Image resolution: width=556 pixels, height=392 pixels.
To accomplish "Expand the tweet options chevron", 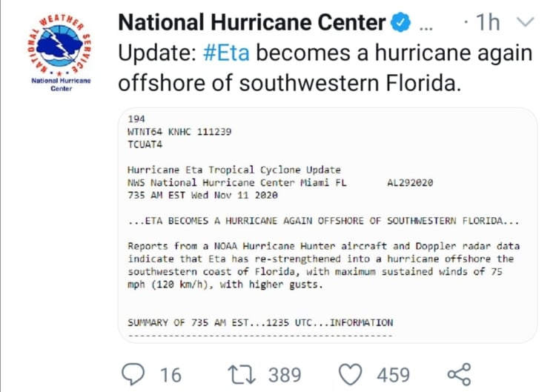I will [x=526, y=23].
